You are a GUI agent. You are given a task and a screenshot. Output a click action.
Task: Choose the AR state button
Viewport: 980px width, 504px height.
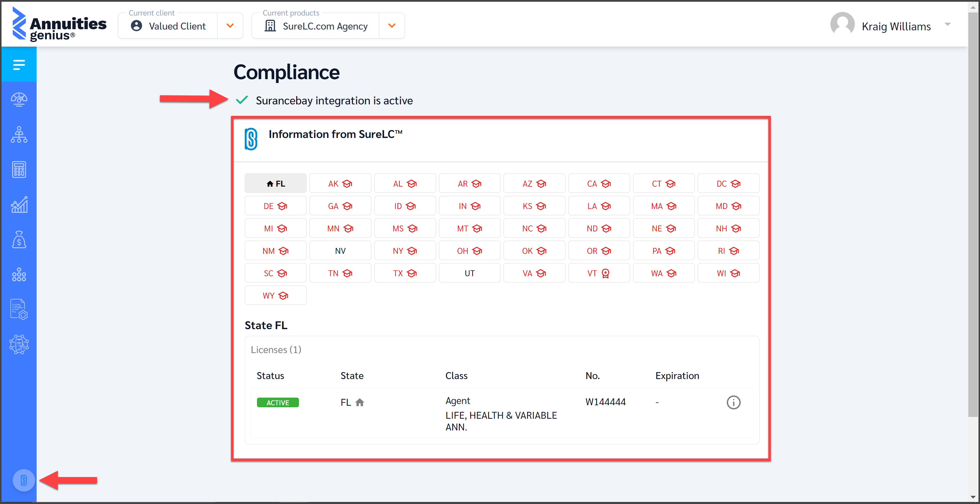click(469, 184)
